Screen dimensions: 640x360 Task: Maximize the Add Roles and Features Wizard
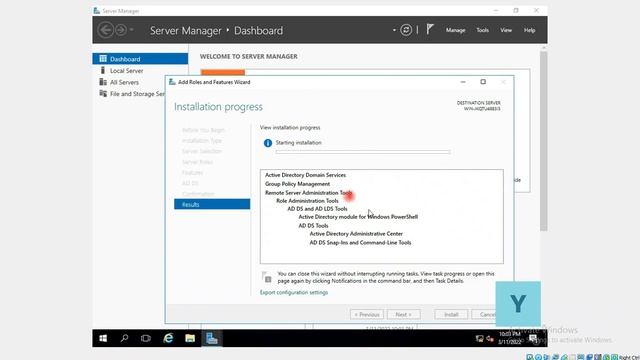483,82
